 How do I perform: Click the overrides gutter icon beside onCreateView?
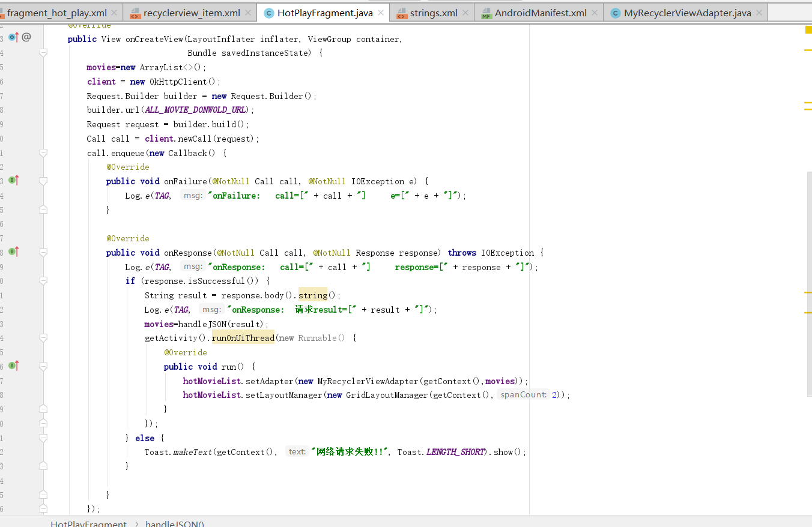13,38
